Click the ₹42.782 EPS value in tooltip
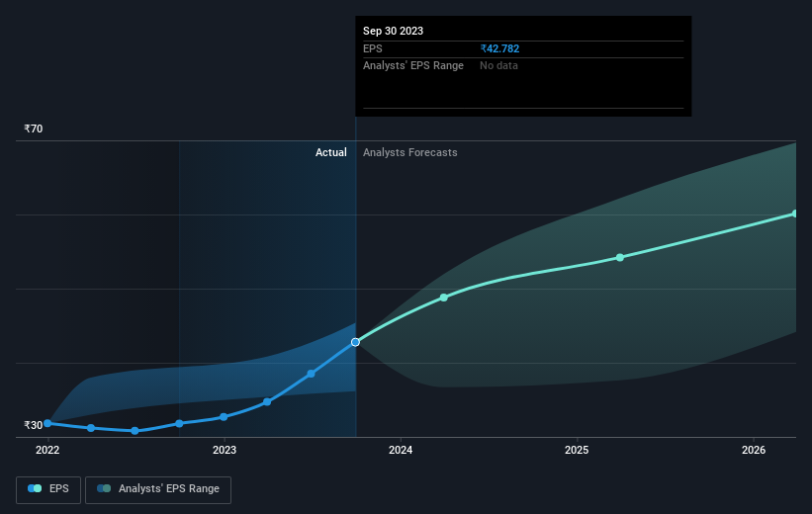Screen dimensions: 812x514 point(499,48)
